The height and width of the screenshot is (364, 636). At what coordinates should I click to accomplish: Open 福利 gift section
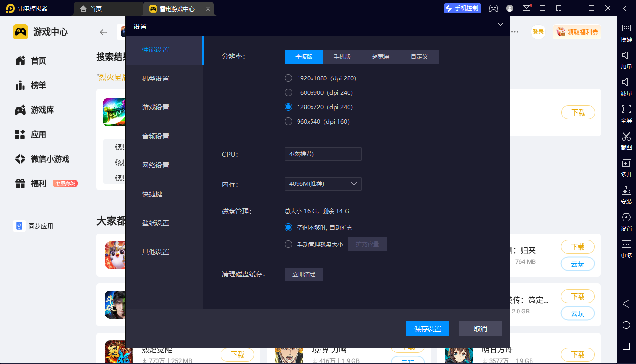[x=31, y=183]
